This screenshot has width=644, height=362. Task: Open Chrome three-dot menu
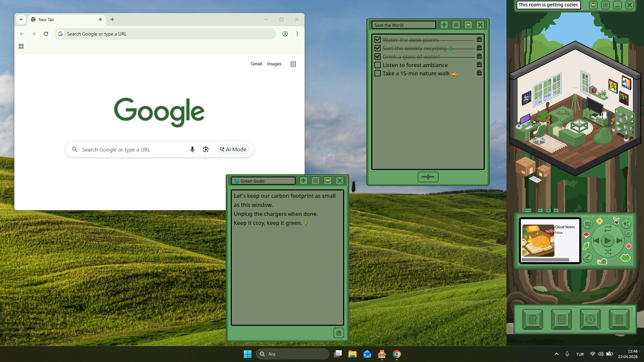click(297, 34)
